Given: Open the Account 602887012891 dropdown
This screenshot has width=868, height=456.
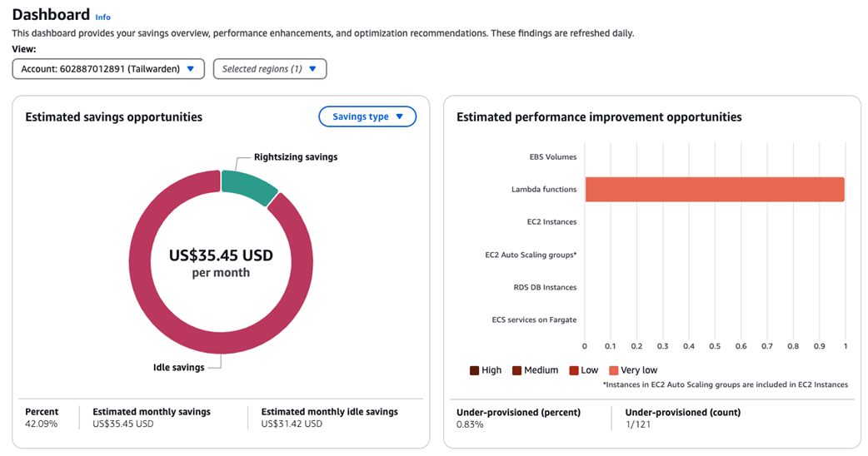Looking at the screenshot, I should pos(108,69).
